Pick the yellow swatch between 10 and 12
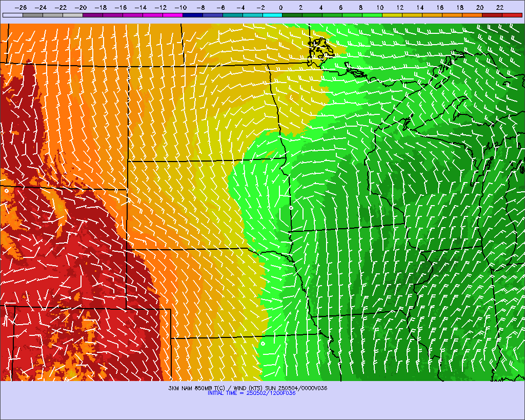This screenshot has height=420, width=525. [x=392, y=15]
